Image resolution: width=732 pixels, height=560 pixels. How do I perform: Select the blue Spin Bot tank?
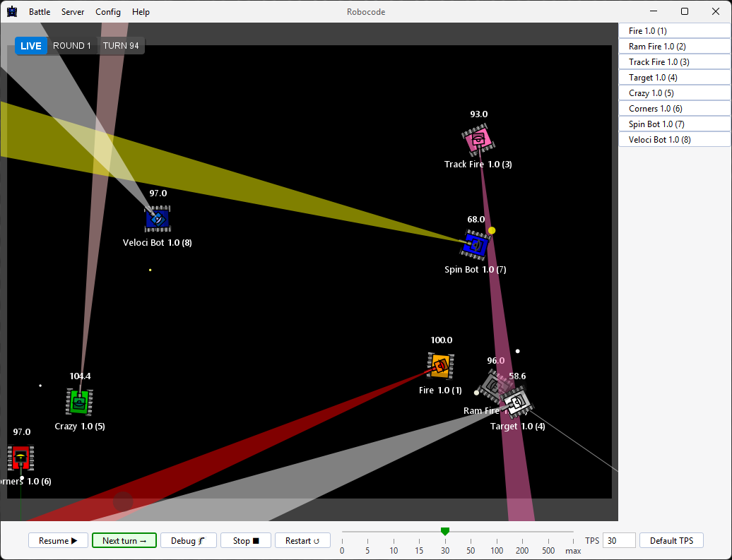point(476,244)
